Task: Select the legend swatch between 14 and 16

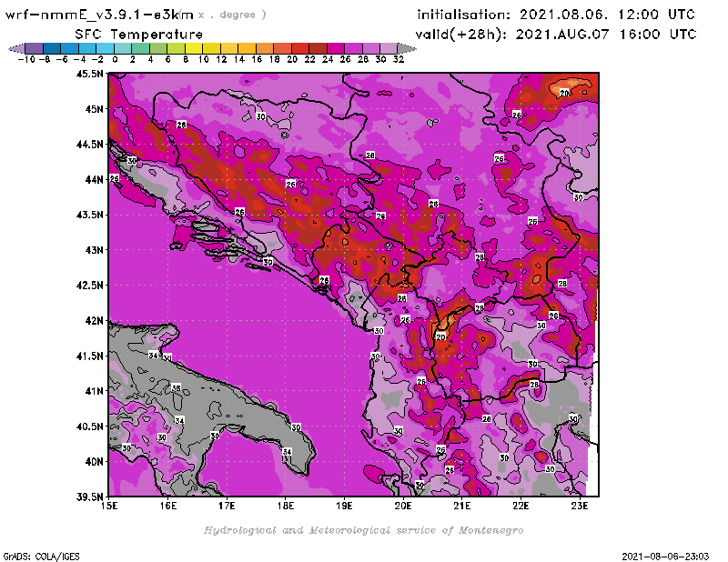Action: (x=248, y=48)
